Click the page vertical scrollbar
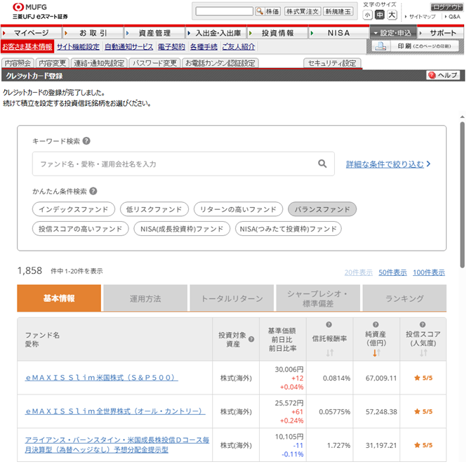Image resolution: width=469 pixels, height=476 pixels. pos(462,194)
